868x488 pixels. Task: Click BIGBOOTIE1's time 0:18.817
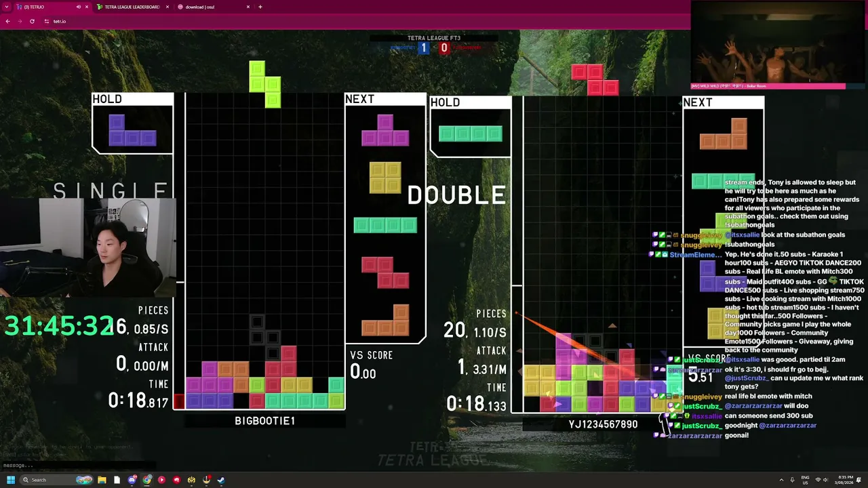pyautogui.click(x=138, y=401)
